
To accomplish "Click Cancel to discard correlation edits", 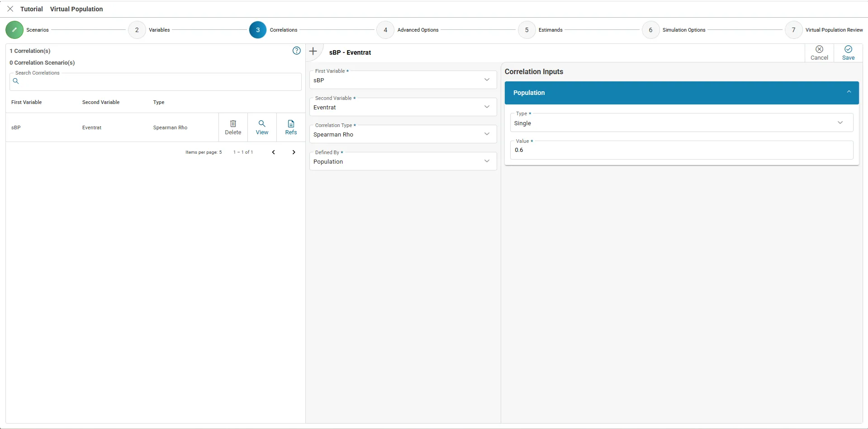I will pyautogui.click(x=819, y=52).
